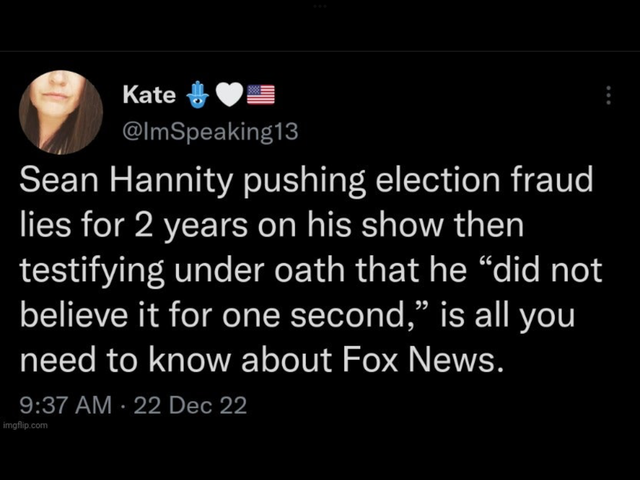Open the tweet's vertical three-dot options menu
640x480 pixels.
click(x=608, y=96)
